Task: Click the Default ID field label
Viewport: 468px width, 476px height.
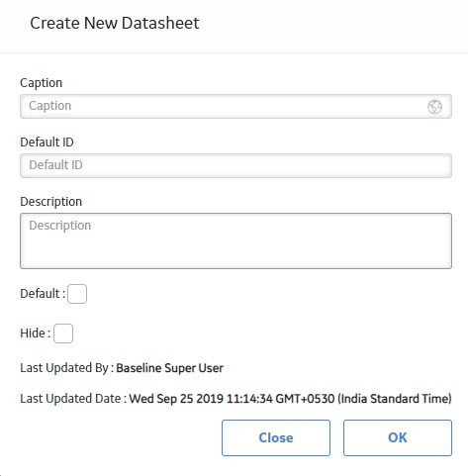Action: (47, 143)
